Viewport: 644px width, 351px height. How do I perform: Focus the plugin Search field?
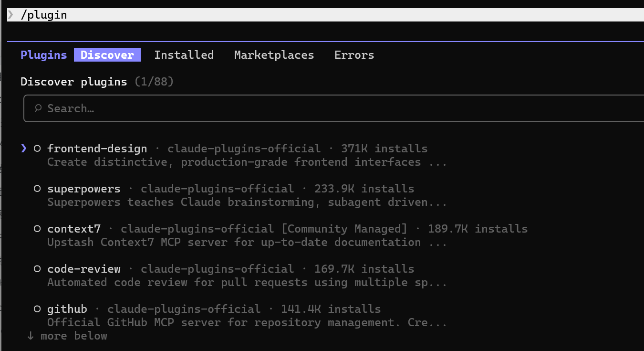334,108
